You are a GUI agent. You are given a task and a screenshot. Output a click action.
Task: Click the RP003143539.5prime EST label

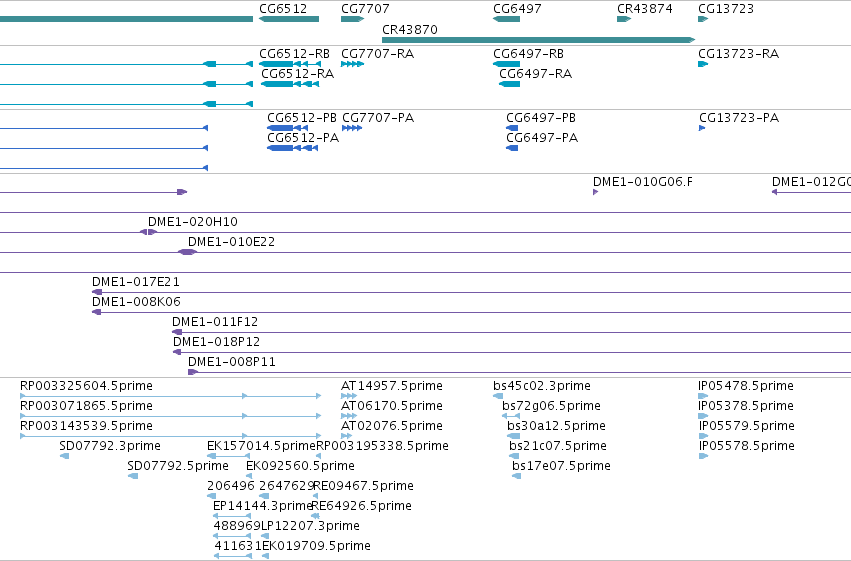tap(86, 426)
